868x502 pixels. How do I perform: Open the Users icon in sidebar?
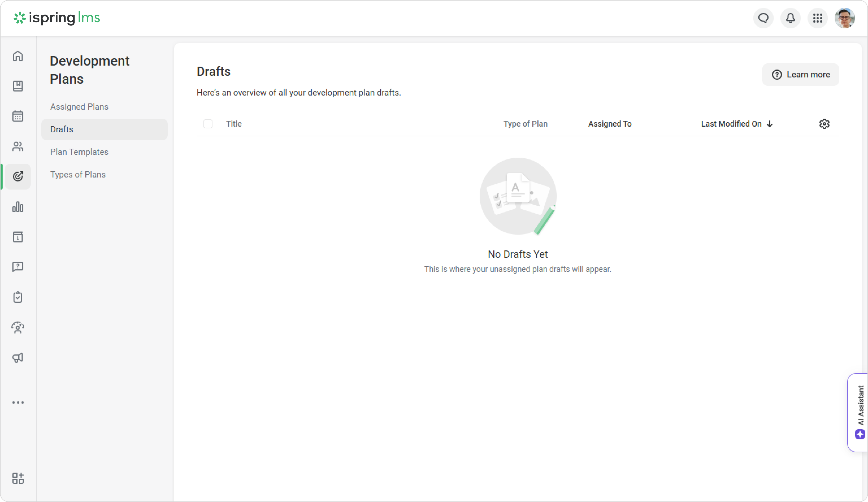pyautogui.click(x=18, y=146)
